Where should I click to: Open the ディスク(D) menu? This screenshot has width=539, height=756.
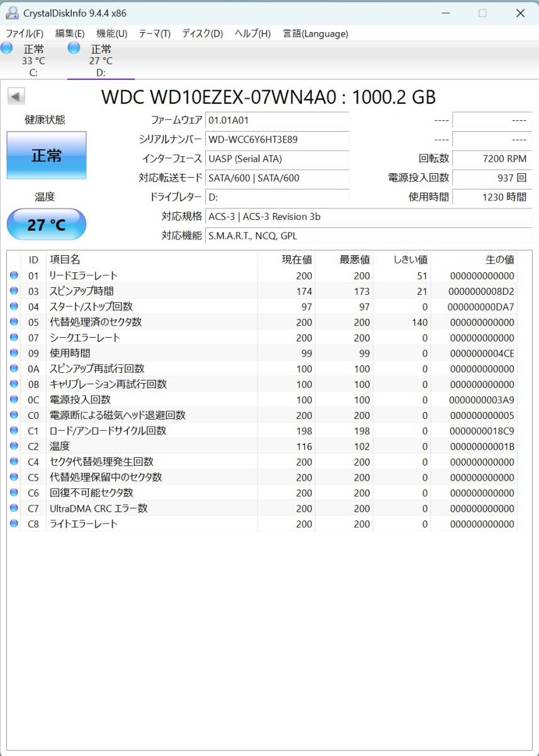point(202,33)
